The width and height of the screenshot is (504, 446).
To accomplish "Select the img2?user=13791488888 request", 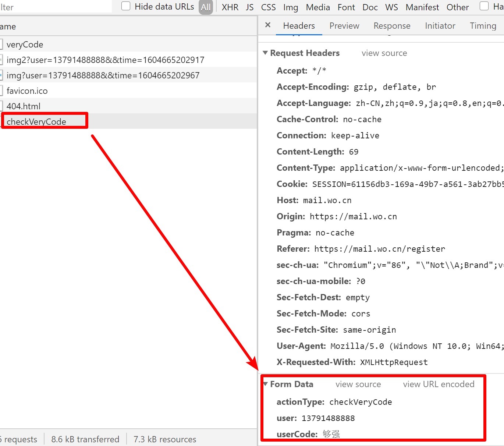I will point(128,60).
